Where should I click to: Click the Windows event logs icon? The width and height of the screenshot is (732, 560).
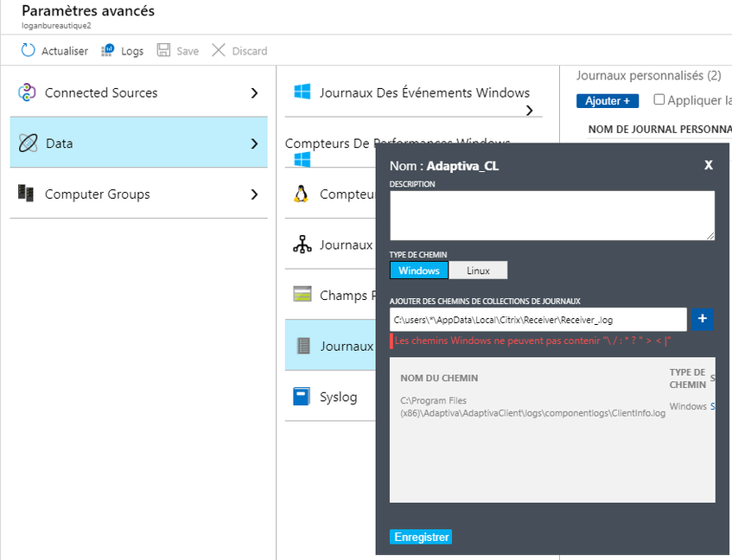pyautogui.click(x=302, y=92)
